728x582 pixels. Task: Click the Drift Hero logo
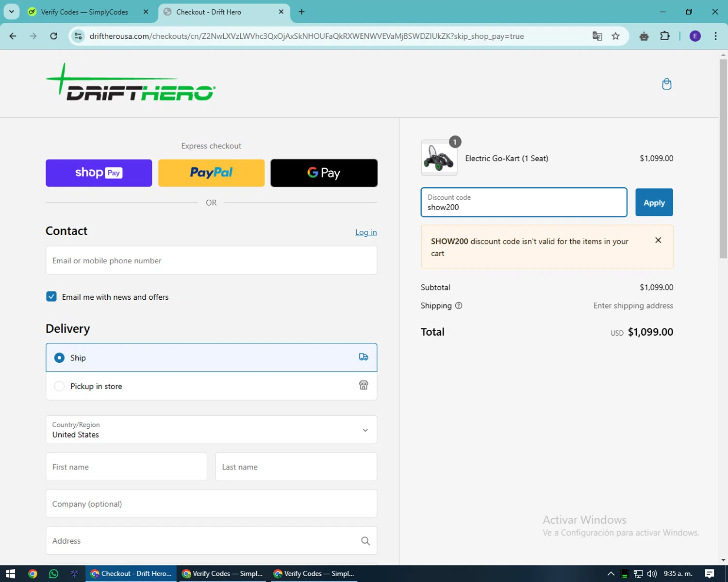click(x=131, y=82)
